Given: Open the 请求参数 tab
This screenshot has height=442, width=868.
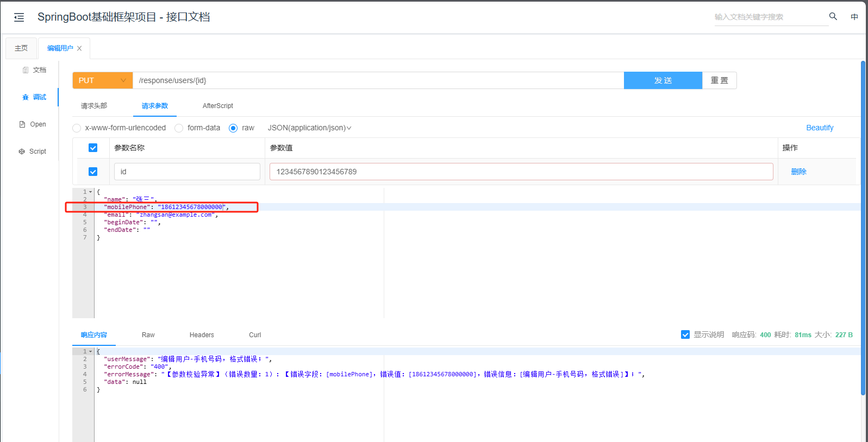Looking at the screenshot, I should click(x=155, y=106).
